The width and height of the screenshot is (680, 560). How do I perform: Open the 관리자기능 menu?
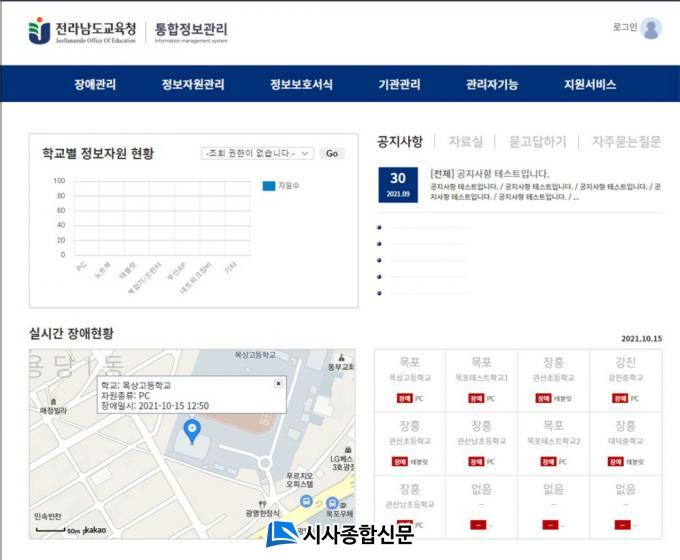tap(492, 85)
